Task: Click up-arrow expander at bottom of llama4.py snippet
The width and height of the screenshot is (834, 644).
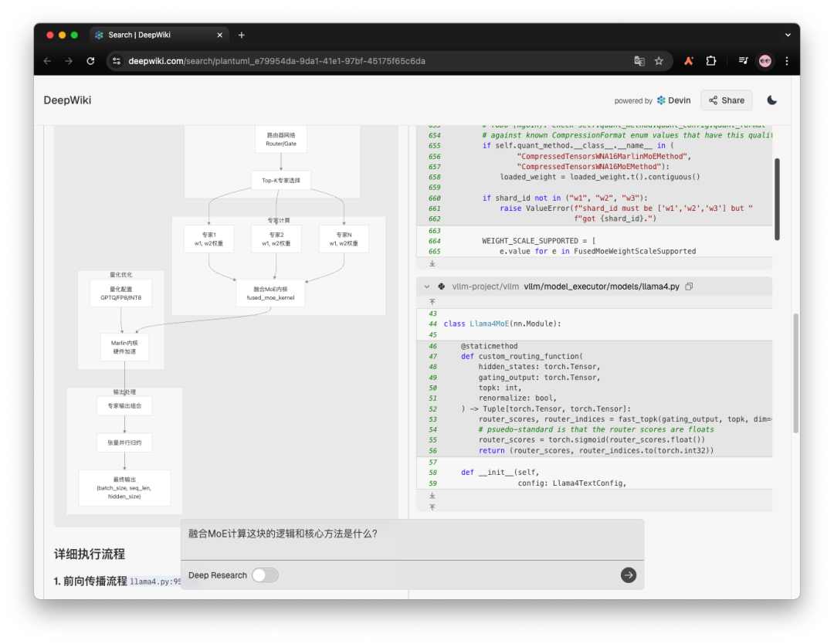Action: [432, 507]
